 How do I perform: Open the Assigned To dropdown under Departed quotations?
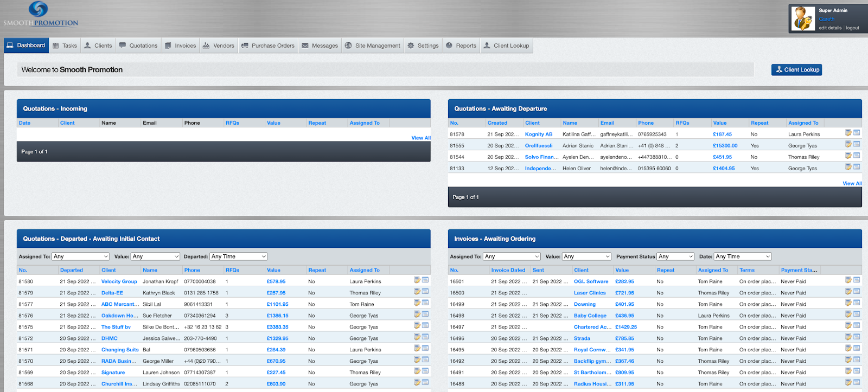click(x=81, y=256)
